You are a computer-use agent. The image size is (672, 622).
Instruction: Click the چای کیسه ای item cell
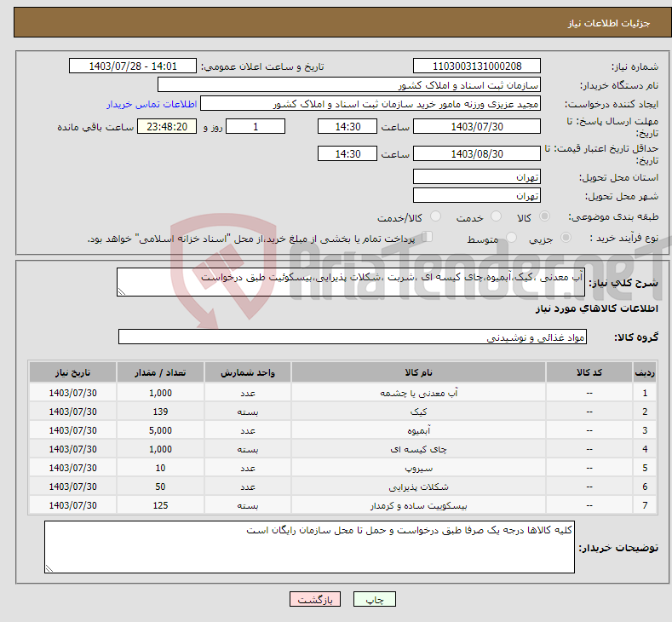(x=418, y=449)
